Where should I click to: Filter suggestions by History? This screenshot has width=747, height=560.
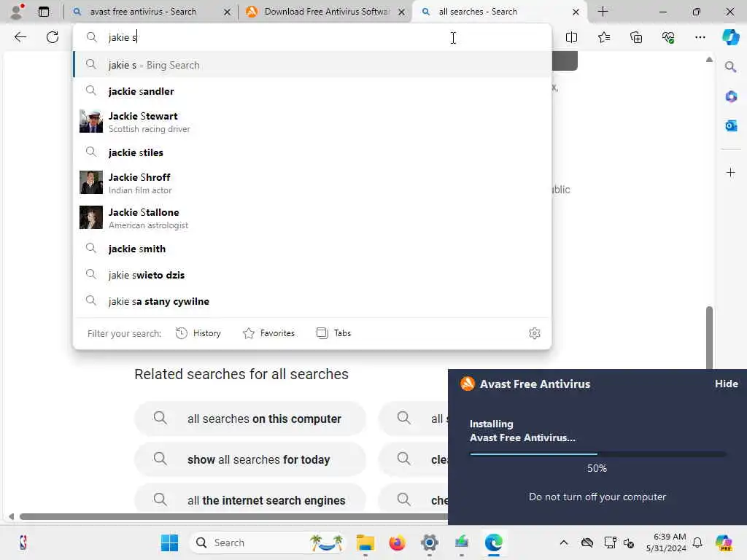(x=198, y=333)
